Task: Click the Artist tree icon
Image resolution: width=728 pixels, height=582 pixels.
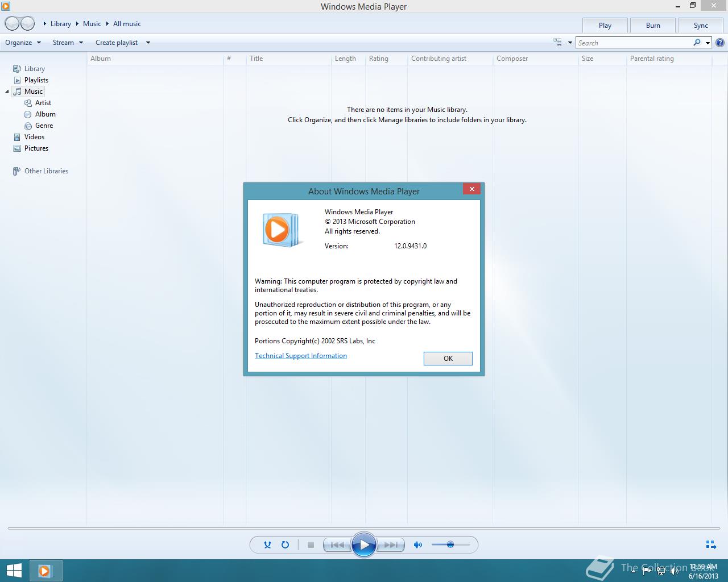Action: [28, 103]
